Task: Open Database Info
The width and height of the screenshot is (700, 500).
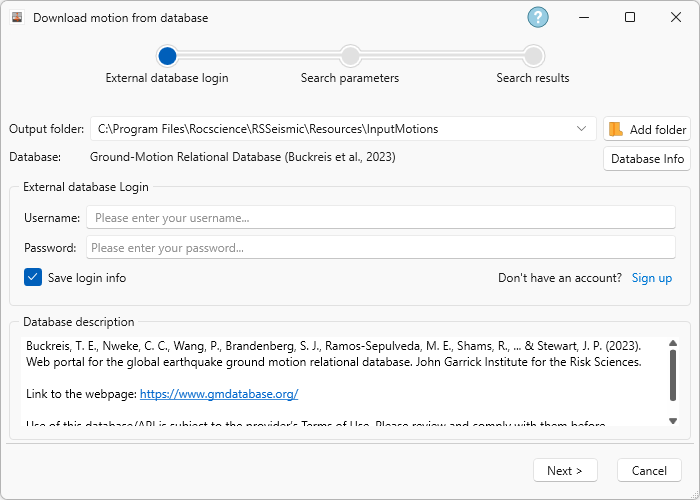Action: (647, 159)
